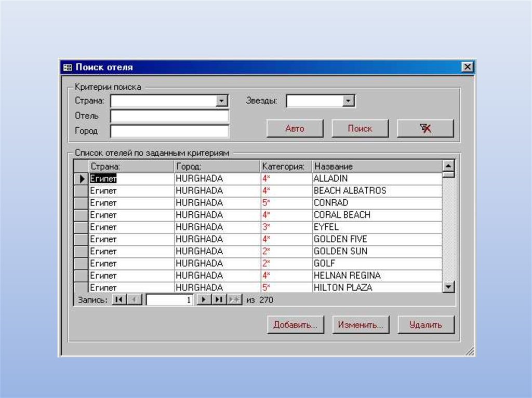Close the Поиск отеля window
Viewport: 532px width, 398px height.
click(x=467, y=67)
